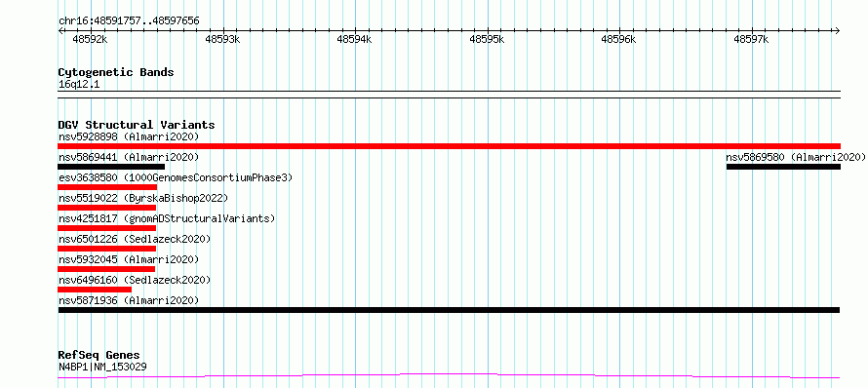This screenshot has width=868, height=388.
Task: Click the red bar for nsv4251817
Action: [107, 228]
